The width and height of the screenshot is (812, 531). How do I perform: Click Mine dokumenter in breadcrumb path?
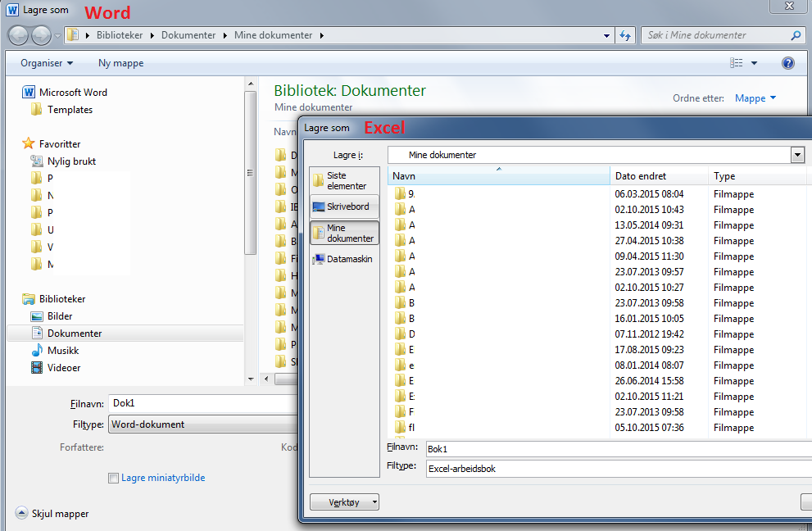(x=274, y=35)
